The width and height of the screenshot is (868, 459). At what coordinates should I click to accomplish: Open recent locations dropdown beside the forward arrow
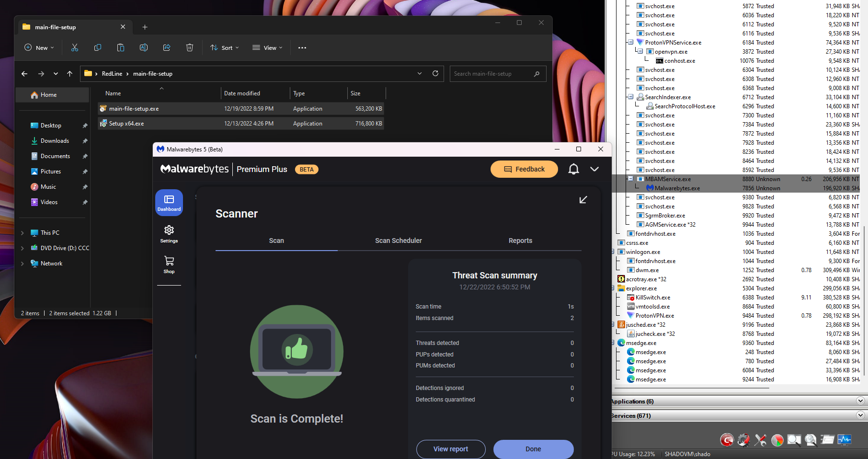[56, 74]
